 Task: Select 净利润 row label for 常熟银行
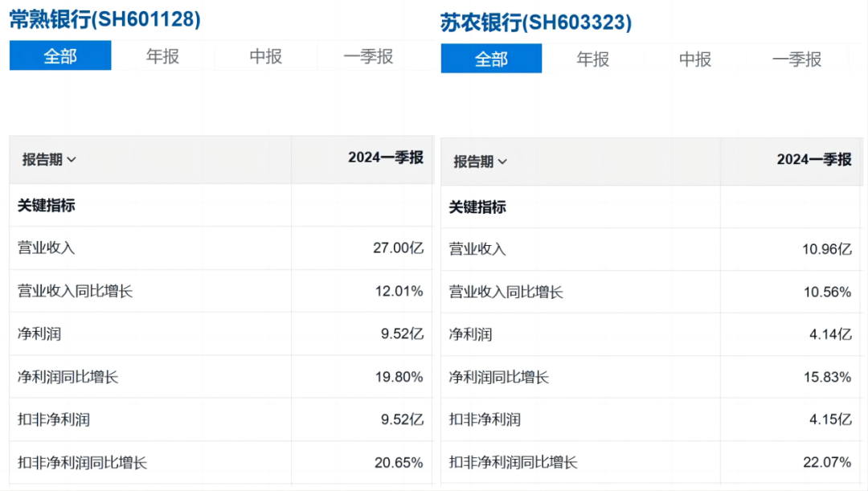(39, 333)
